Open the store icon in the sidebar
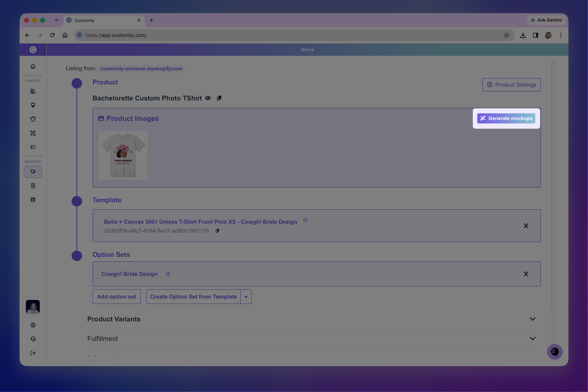 pyautogui.click(x=33, y=199)
